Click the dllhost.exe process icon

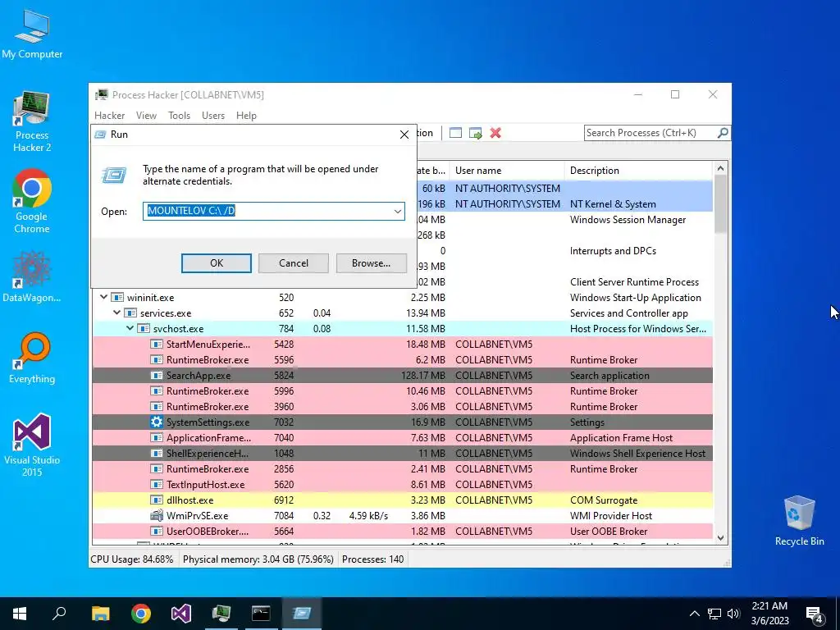157,500
